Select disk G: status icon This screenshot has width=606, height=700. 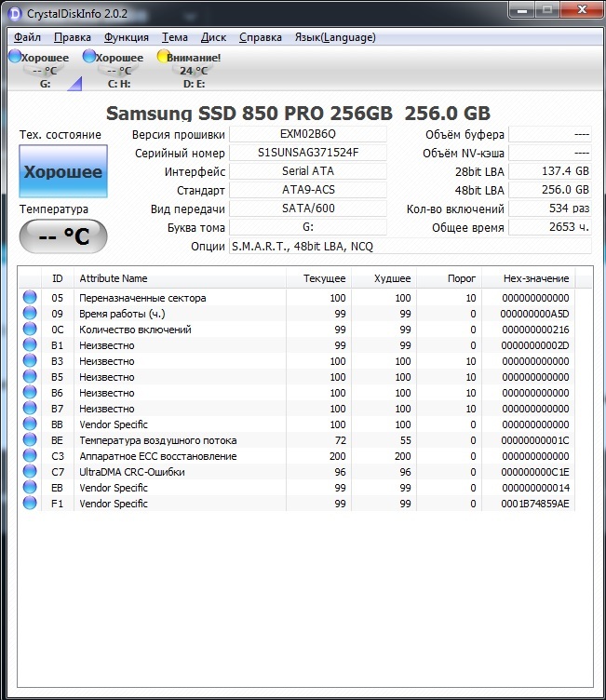[15, 56]
